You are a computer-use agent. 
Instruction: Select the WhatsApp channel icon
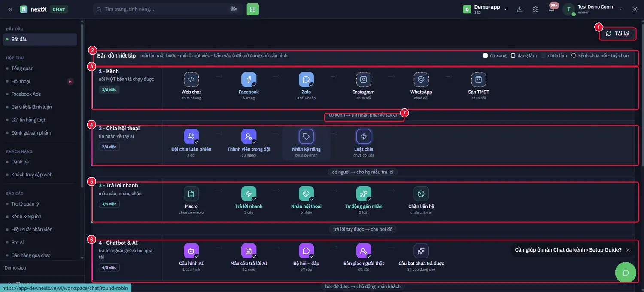point(421,80)
